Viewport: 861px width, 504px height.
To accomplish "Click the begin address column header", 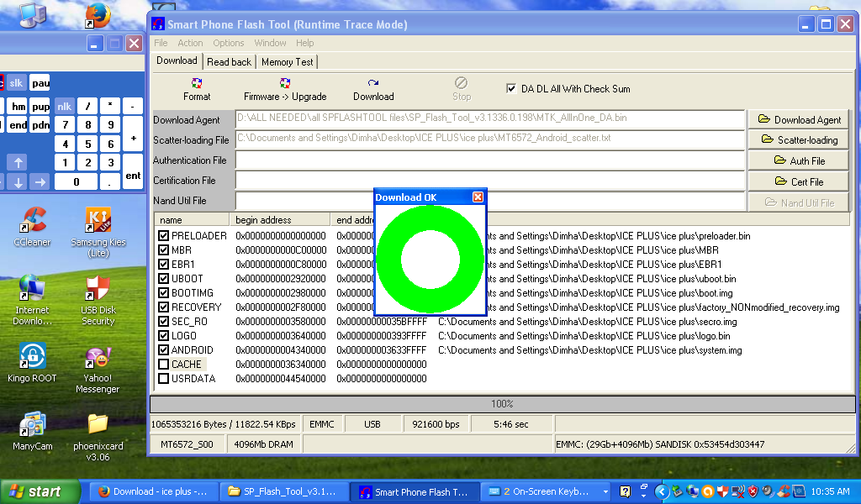I will click(279, 219).
